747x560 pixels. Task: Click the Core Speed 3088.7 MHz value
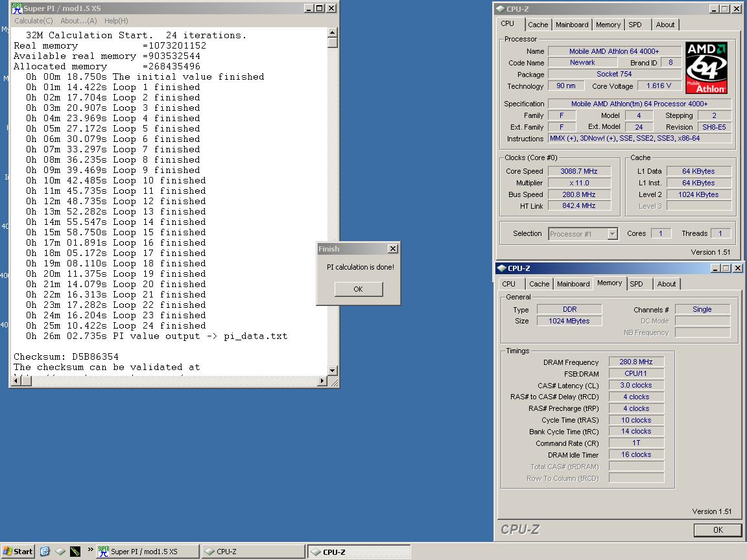[x=579, y=171]
